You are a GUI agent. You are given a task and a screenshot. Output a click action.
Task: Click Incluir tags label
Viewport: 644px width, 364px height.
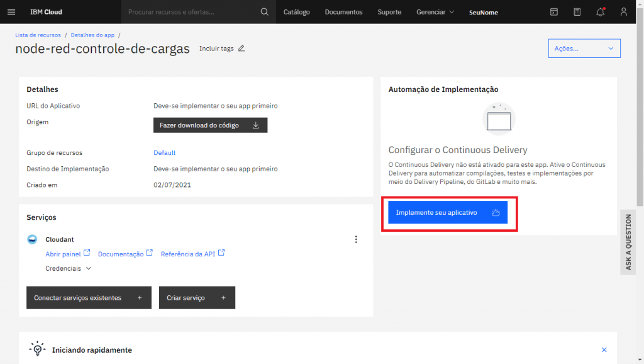pyautogui.click(x=216, y=48)
